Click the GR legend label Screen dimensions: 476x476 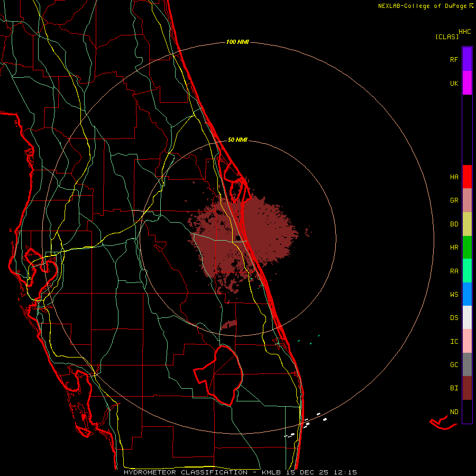(x=454, y=200)
